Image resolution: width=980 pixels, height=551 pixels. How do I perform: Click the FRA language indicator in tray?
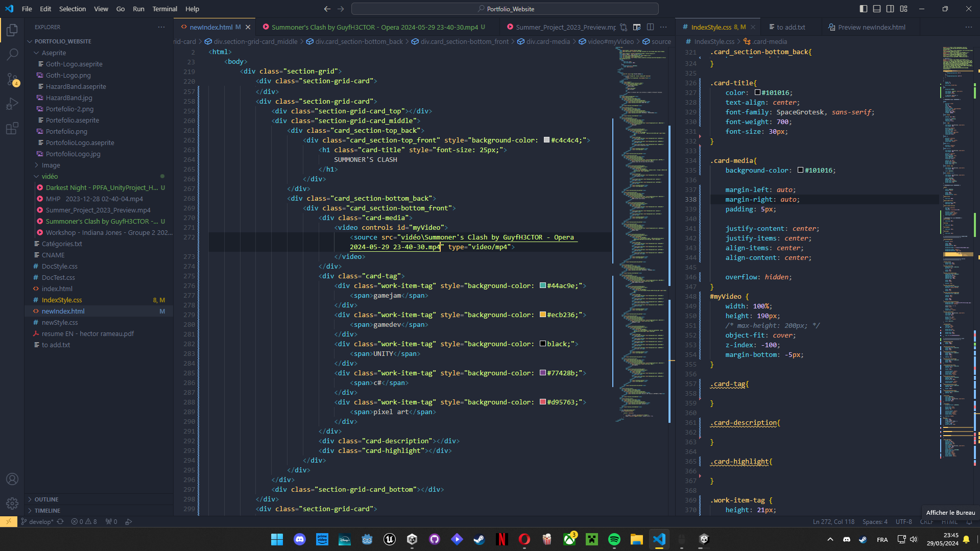click(x=882, y=539)
